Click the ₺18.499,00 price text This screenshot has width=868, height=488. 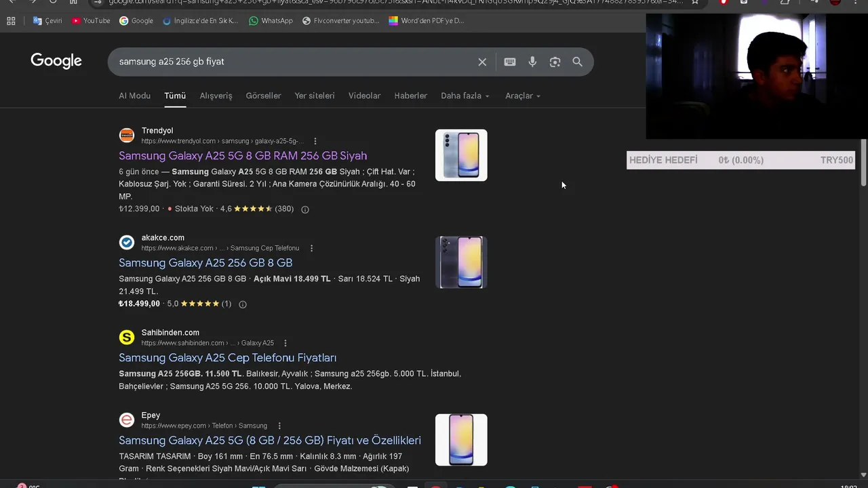click(x=139, y=304)
